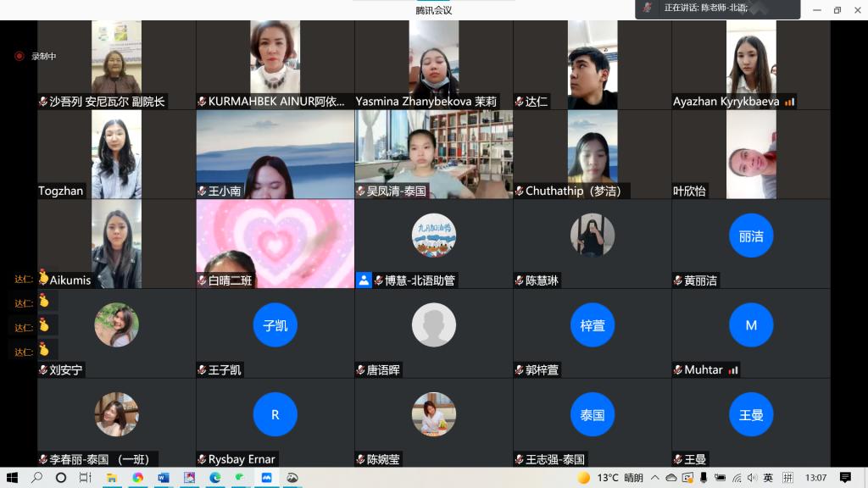Open the Windows Start menu

[12, 478]
